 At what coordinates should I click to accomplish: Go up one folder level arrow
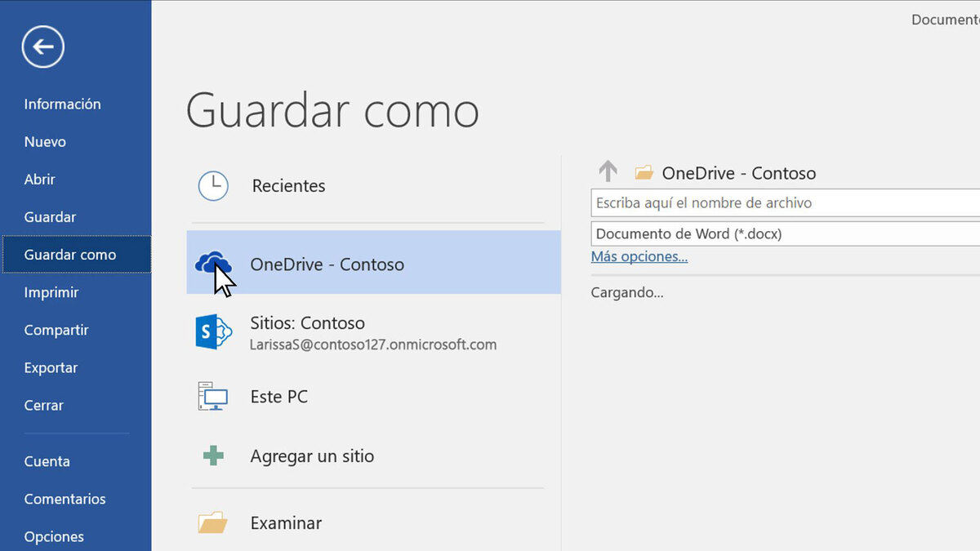(x=608, y=172)
